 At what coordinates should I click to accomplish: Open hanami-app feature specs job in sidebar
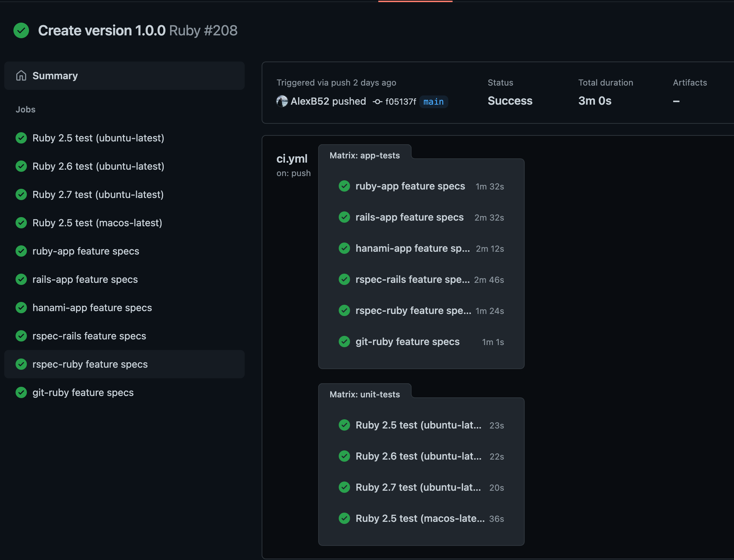[92, 308]
